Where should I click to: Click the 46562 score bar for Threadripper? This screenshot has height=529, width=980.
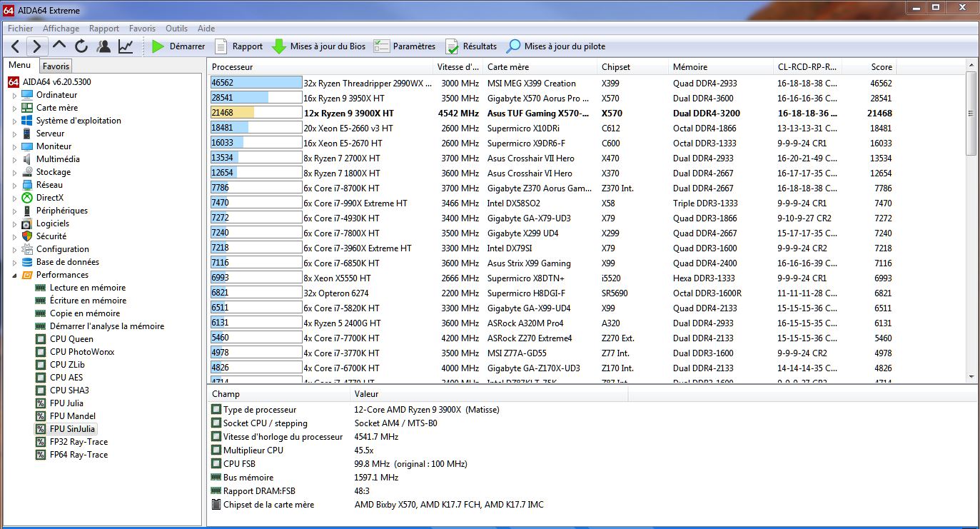tap(256, 83)
